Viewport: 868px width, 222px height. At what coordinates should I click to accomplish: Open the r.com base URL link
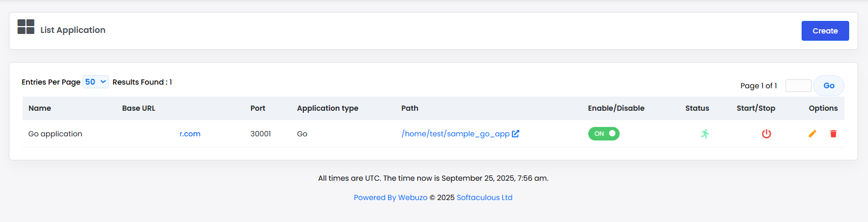pyautogui.click(x=190, y=134)
